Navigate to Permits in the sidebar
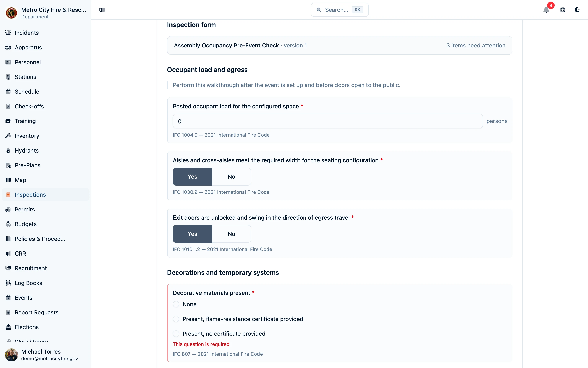 pos(46,209)
